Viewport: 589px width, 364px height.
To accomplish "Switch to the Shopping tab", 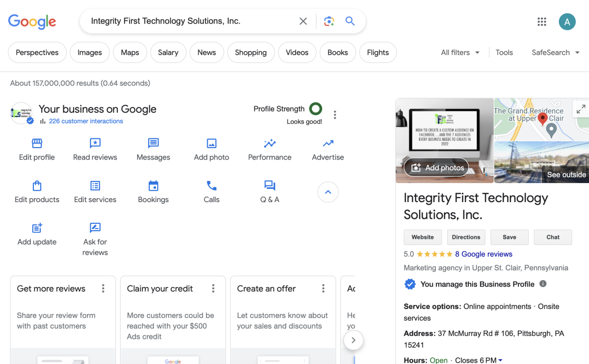I will coord(251,52).
